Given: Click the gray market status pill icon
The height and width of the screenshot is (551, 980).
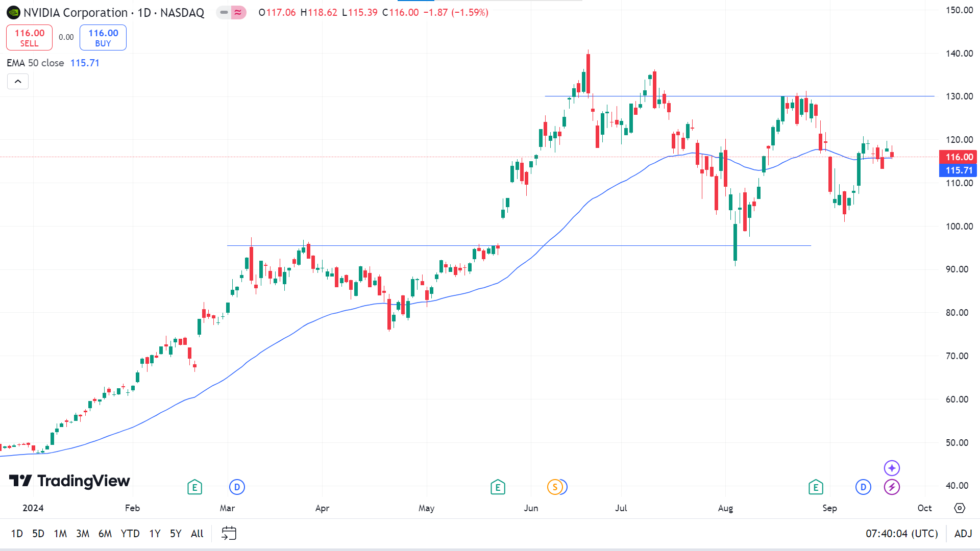Looking at the screenshot, I should 224,12.
